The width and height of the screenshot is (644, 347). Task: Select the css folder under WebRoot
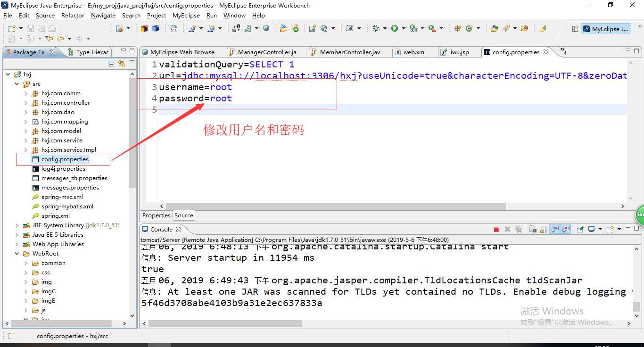[x=41, y=273]
